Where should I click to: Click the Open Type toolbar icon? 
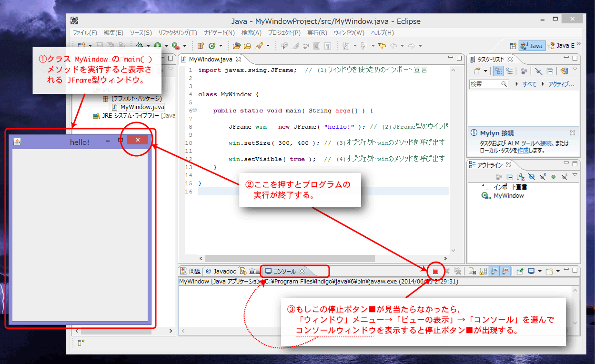click(x=237, y=46)
